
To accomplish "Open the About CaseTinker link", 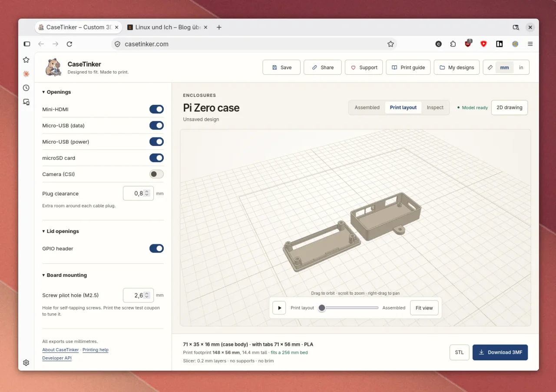I will [x=60, y=350].
